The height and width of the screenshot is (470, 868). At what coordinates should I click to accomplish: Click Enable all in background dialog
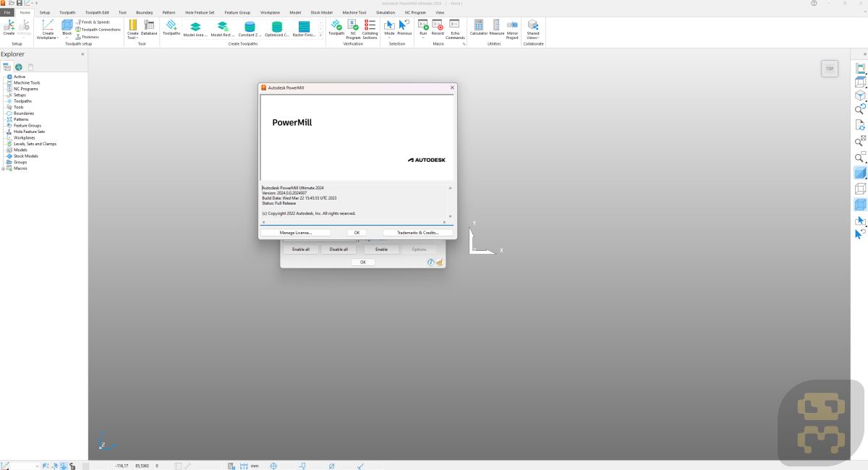pyautogui.click(x=300, y=249)
